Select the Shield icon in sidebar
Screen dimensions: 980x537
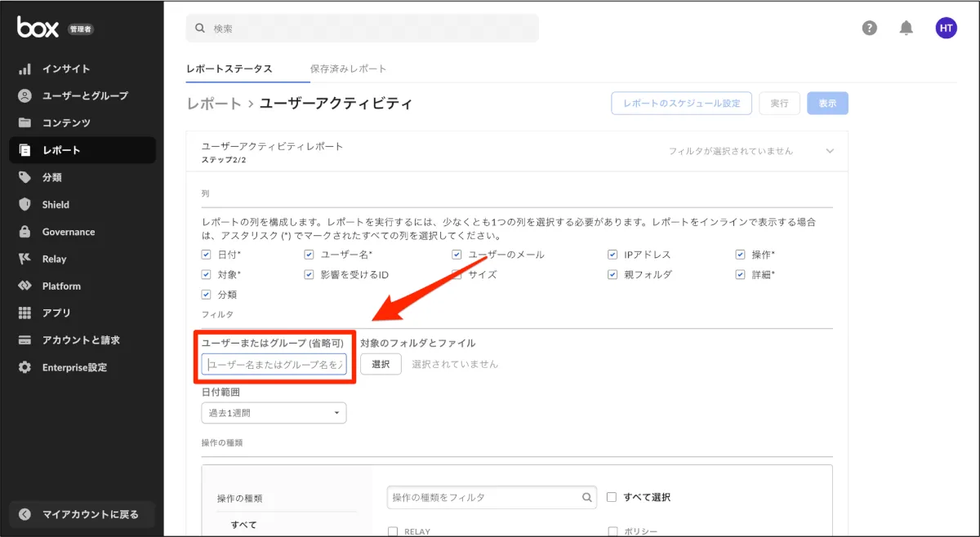pos(25,205)
